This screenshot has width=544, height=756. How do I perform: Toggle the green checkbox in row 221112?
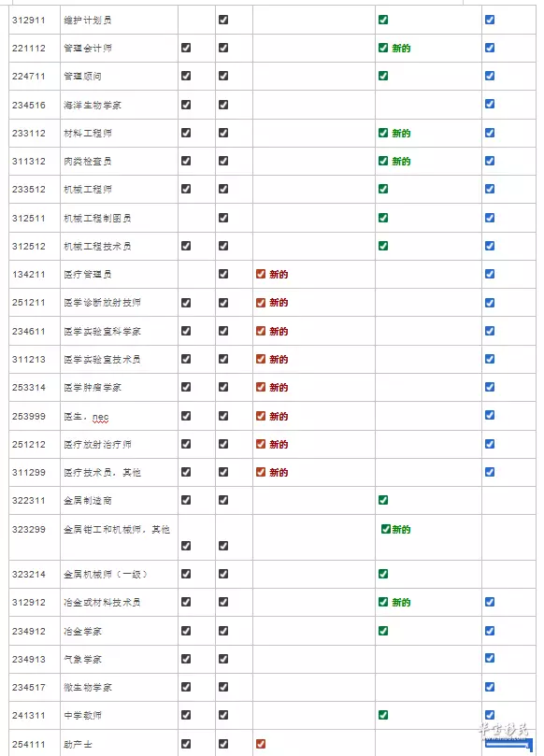click(383, 48)
